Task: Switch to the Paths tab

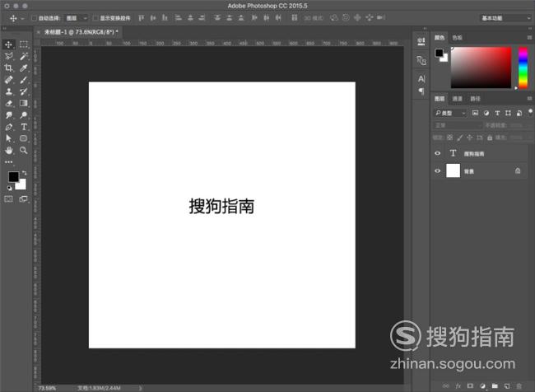Action: 475,99
